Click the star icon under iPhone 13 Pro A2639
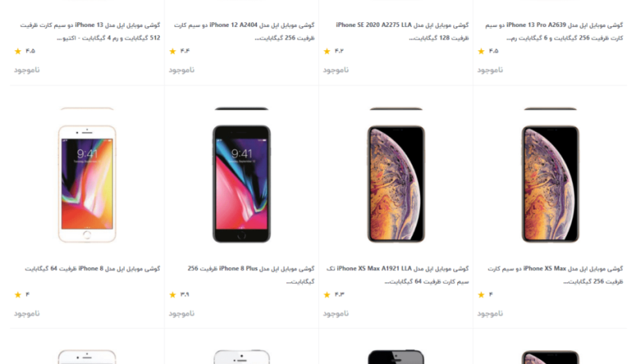 click(x=481, y=51)
